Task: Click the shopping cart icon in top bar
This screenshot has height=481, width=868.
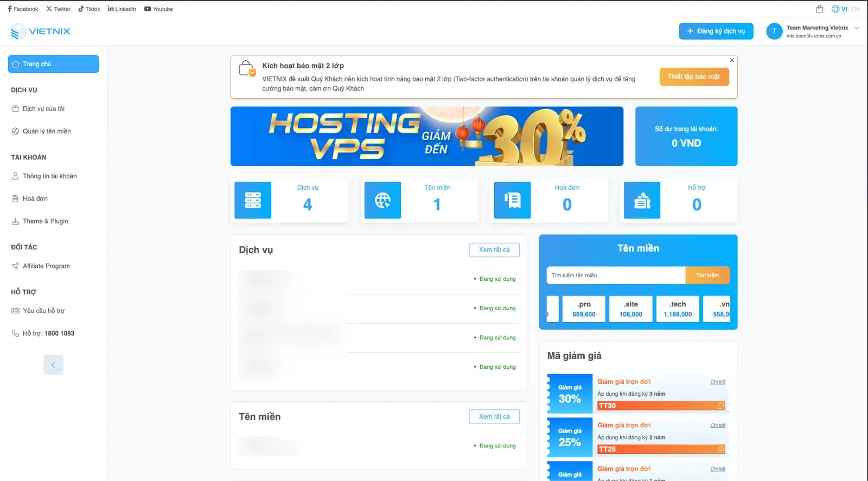Action: click(x=819, y=9)
